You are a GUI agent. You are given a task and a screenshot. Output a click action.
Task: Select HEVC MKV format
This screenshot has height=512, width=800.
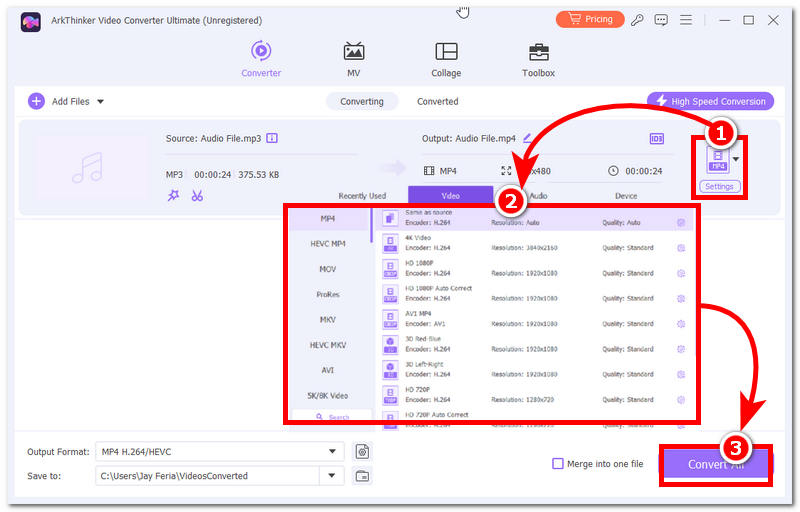coord(328,345)
